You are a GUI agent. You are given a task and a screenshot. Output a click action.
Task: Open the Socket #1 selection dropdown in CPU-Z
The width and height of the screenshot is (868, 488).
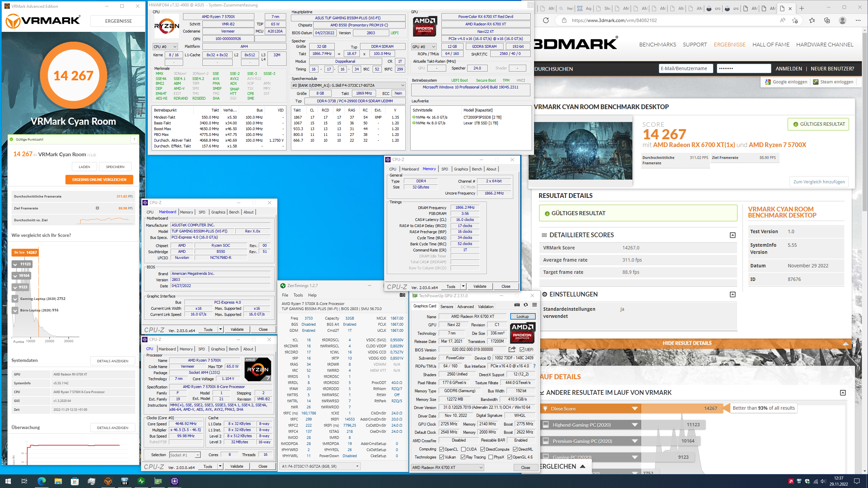pyautogui.click(x=185, y=455)
